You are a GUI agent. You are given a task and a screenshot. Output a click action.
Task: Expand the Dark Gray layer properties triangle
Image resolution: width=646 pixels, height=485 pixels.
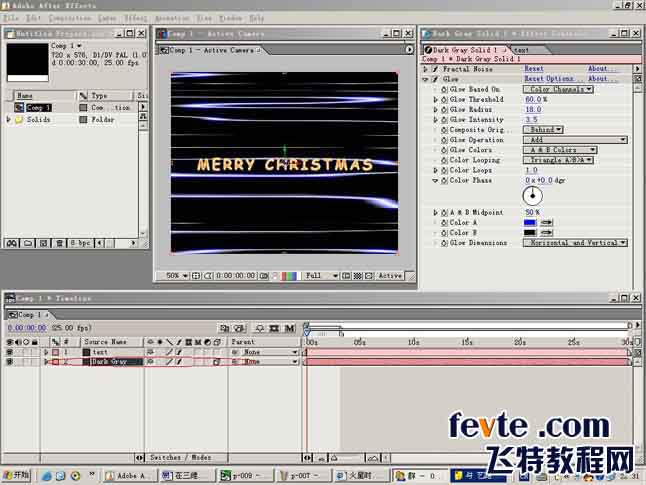coord(46,362)
